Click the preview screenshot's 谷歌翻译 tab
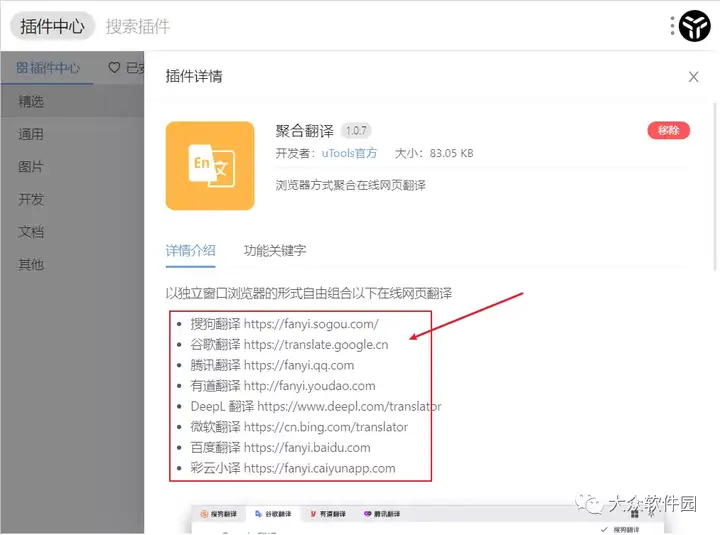Image resolution: width=720 pixels, height=535 pixels. pyautogui.click(x=273, y=514)
